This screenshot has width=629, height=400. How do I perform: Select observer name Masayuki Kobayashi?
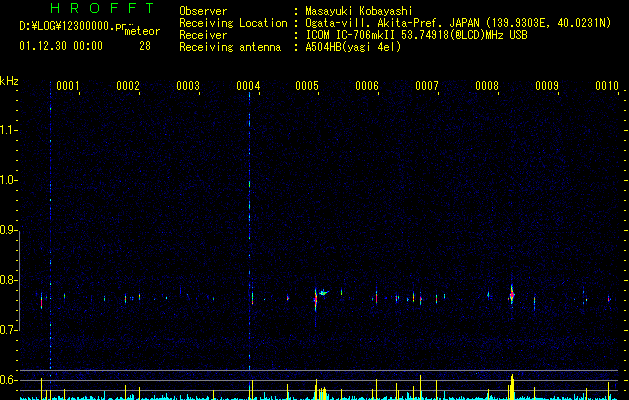[x=359, y=11]
